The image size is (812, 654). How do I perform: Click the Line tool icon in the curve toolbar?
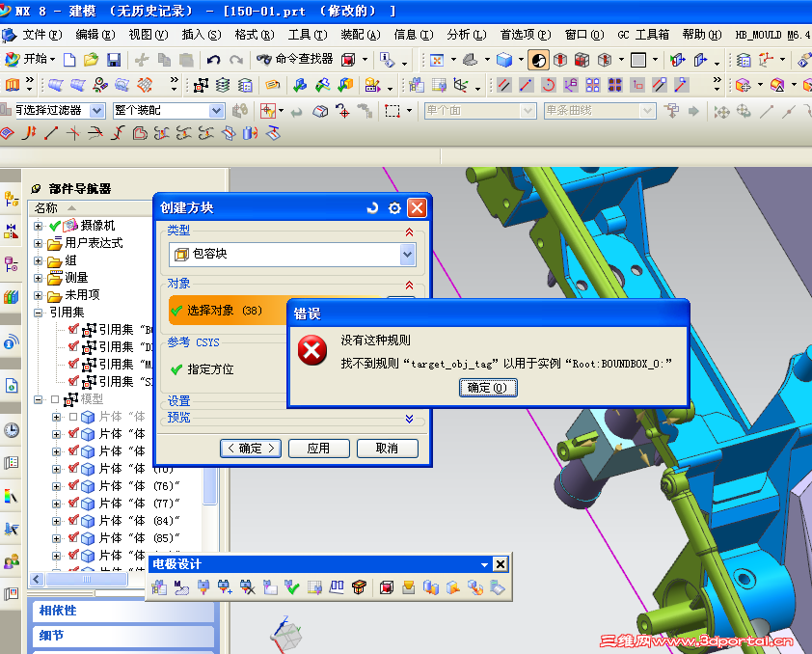[51, 134]
